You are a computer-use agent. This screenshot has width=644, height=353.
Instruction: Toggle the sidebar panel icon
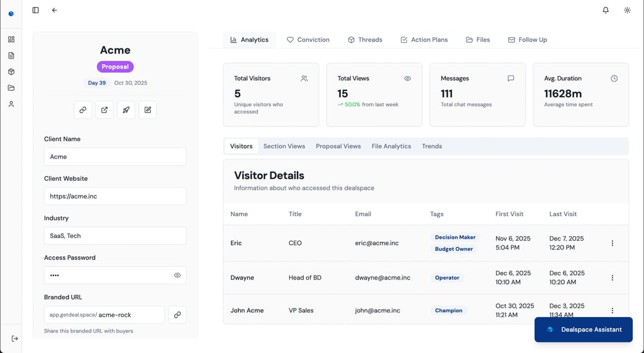(x=35, y=10)
